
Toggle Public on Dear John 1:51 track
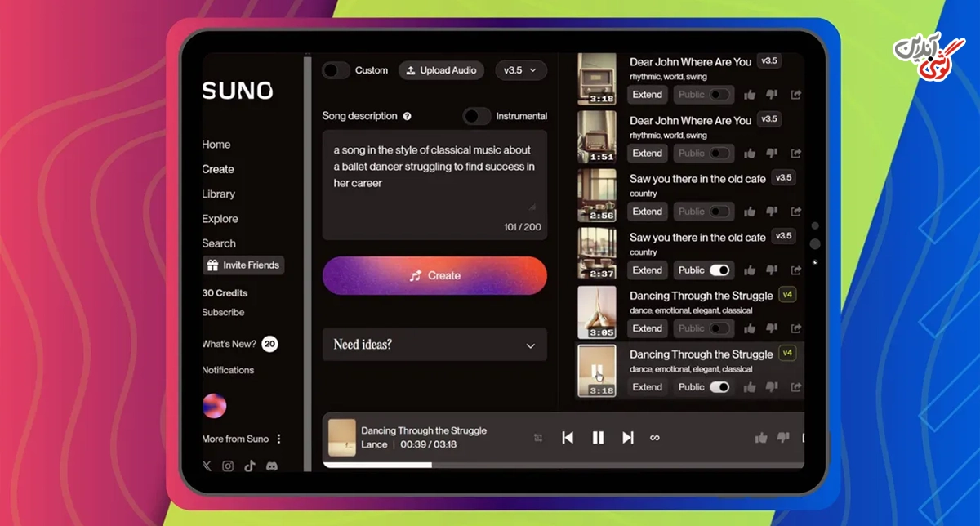tap(719, 154)
